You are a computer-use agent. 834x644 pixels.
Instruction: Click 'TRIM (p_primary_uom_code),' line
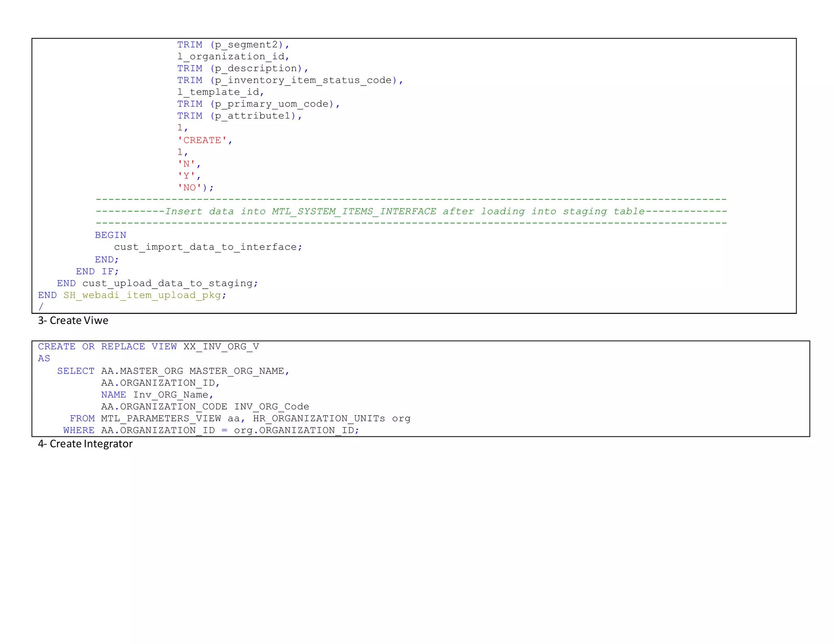(259, 104)
